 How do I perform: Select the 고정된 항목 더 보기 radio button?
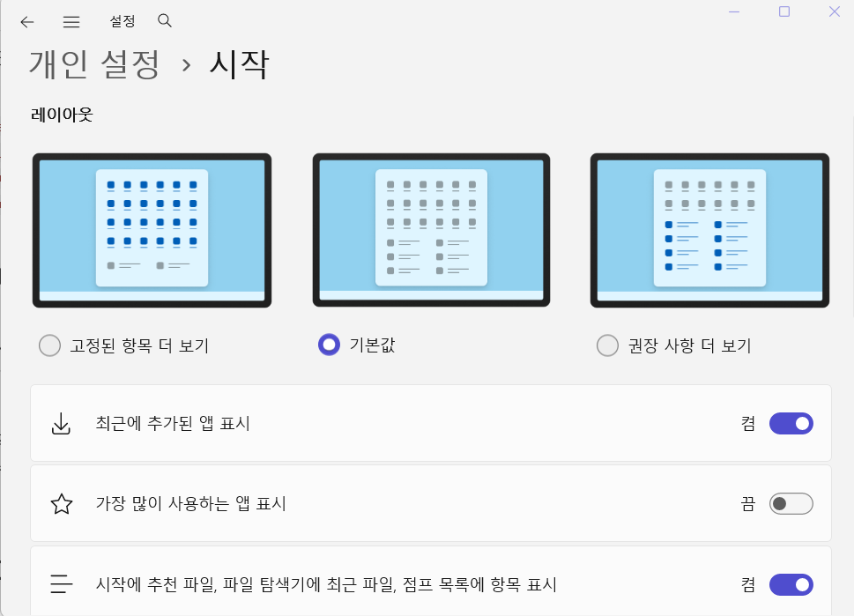click(50, 345)
